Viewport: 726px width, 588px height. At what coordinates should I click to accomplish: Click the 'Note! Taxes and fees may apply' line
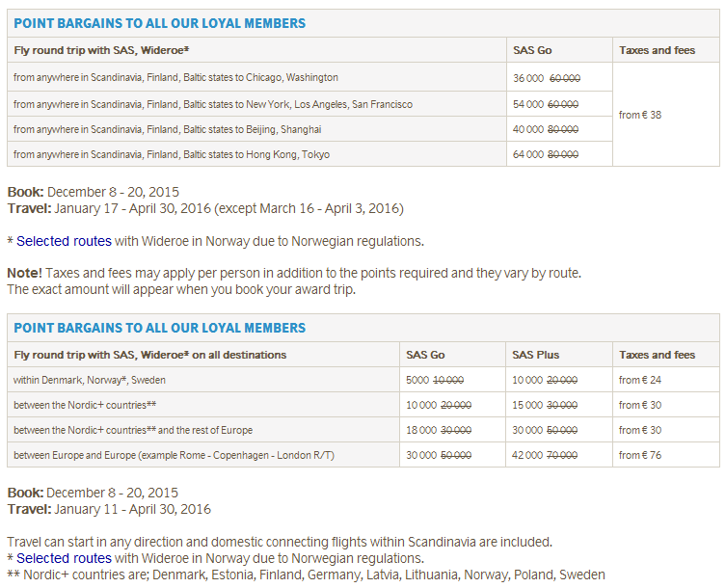point(294,273)
